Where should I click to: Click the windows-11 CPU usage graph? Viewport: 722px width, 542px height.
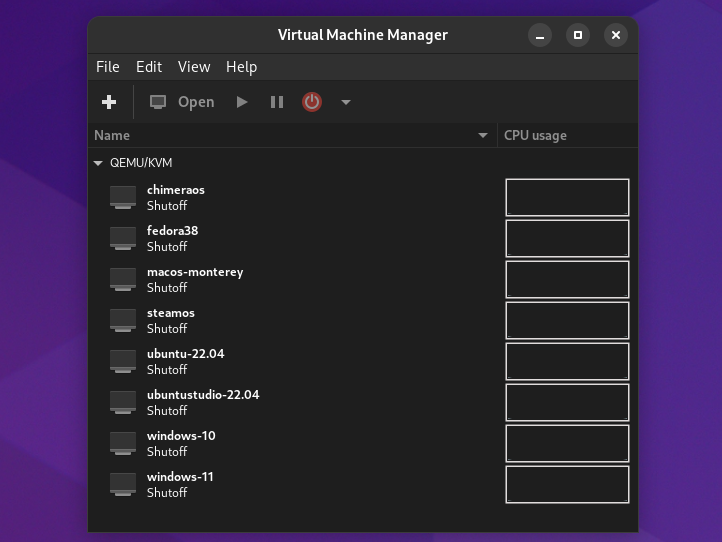coord(567,484)
